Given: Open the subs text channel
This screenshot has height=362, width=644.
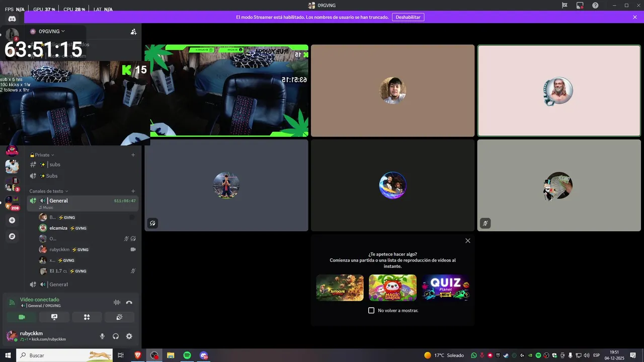Looking at the screenshot, I should point(83,164).
